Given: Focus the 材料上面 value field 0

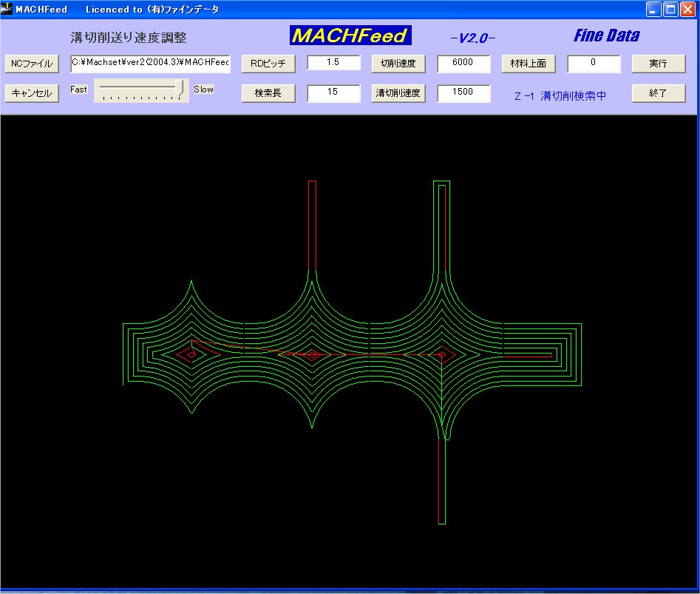Looking at the screenshot, I should click(x=594, y=64).
